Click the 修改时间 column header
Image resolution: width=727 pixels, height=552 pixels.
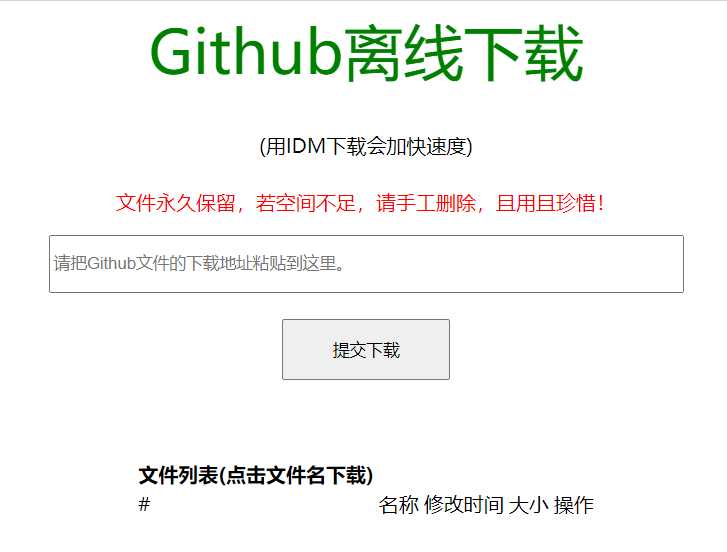(x=464, y=505)
